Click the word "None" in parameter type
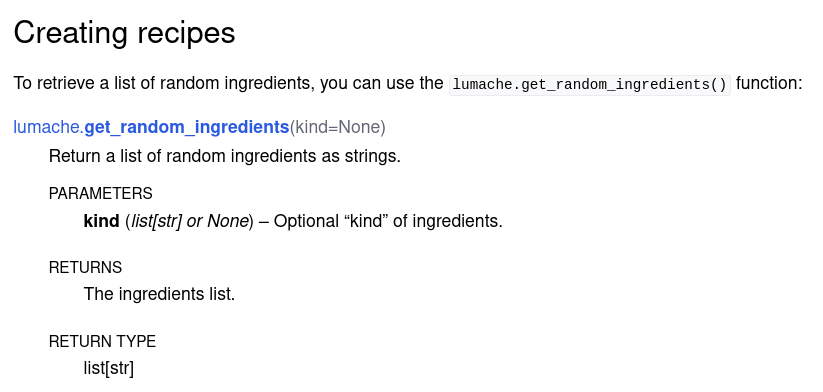The height and width of the screenshot is (392, 823). click(228, 221)
